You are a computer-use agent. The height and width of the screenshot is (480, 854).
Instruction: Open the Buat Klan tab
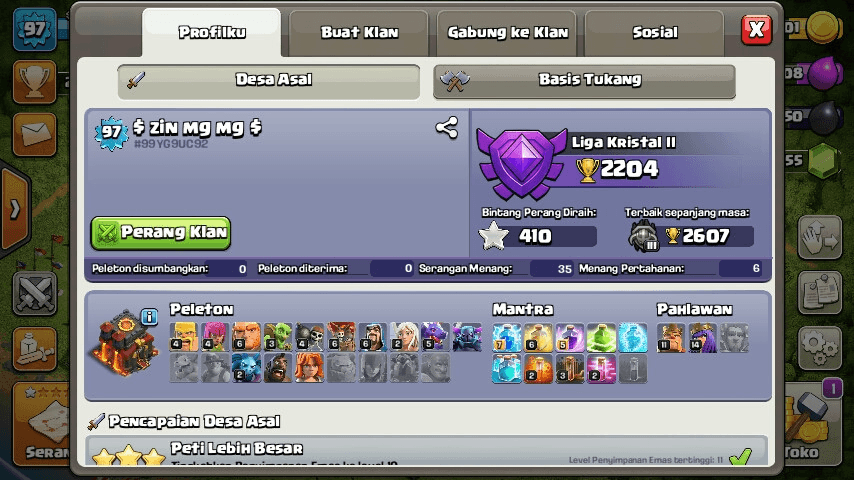click(359, 33)
